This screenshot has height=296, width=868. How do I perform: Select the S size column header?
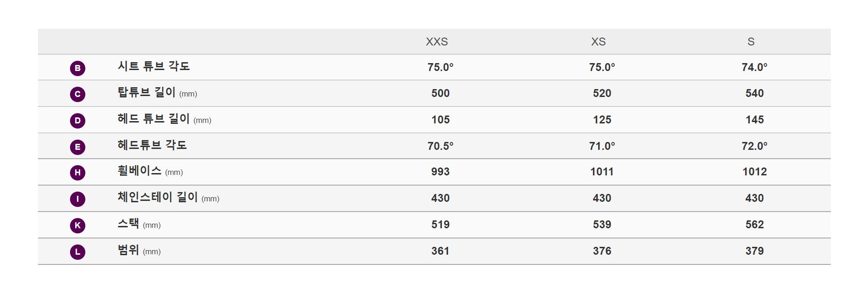tap(751, 42)
